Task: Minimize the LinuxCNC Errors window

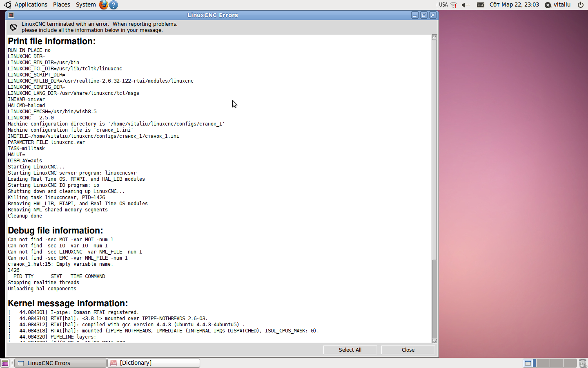Action: [x=415, y=15]
